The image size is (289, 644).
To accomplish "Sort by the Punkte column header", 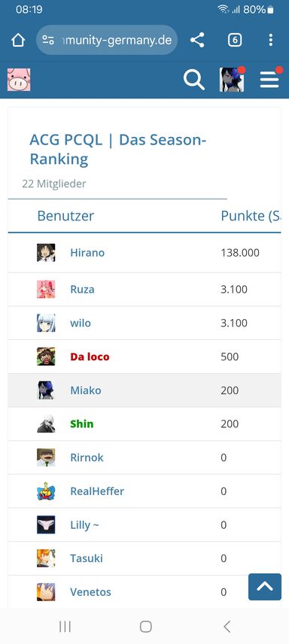I will (251, 216).
